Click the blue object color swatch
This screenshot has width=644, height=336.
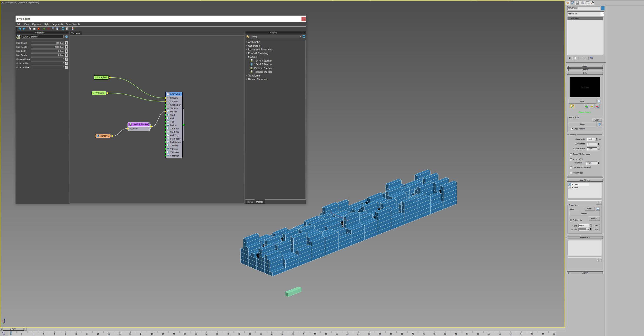[603, 8]
